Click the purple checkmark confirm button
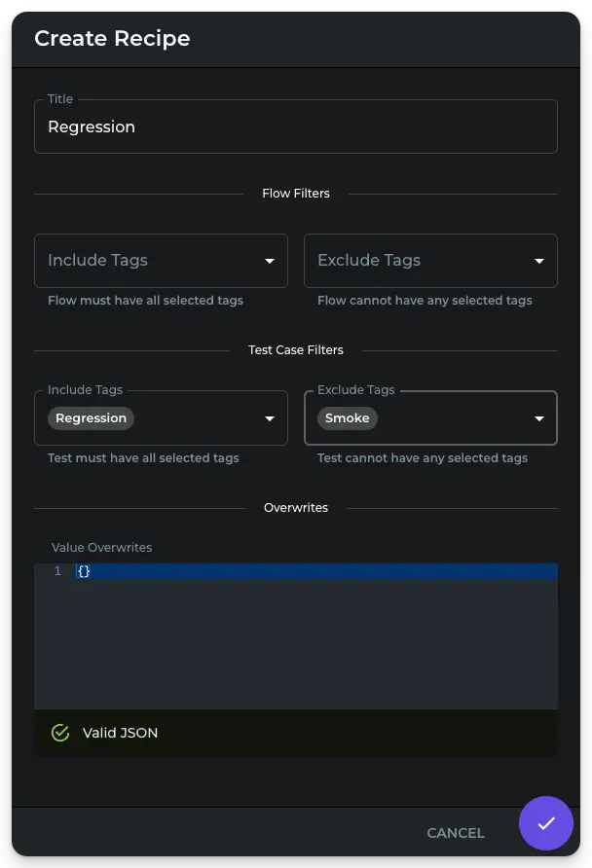Viewport: 592px width, 868px height. [x=546, y=823]
